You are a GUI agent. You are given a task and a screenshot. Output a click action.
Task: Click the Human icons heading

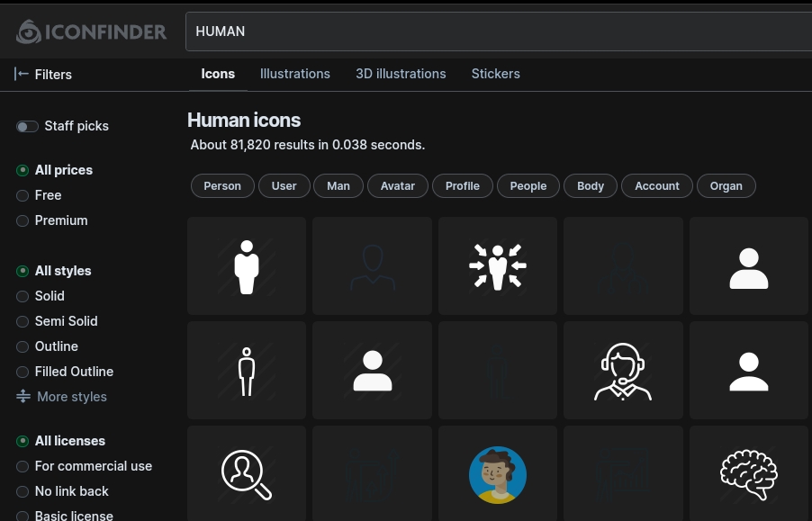244,120
